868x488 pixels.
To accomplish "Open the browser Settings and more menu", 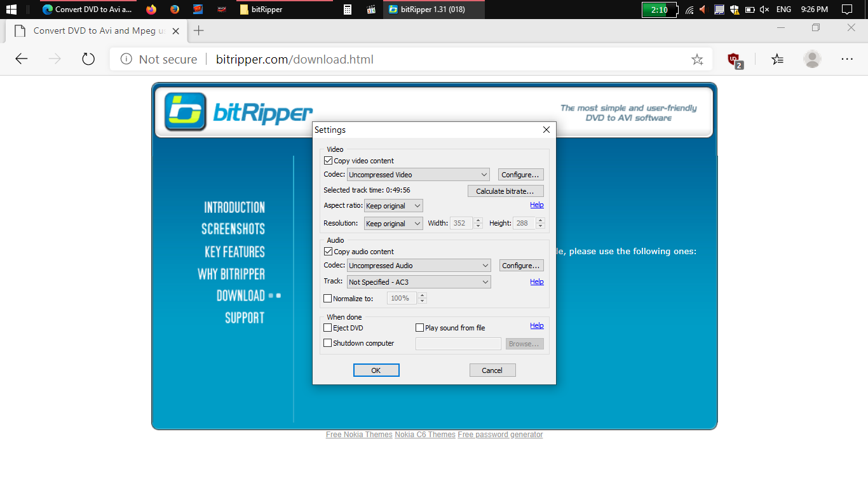I will tap(847, 59).
